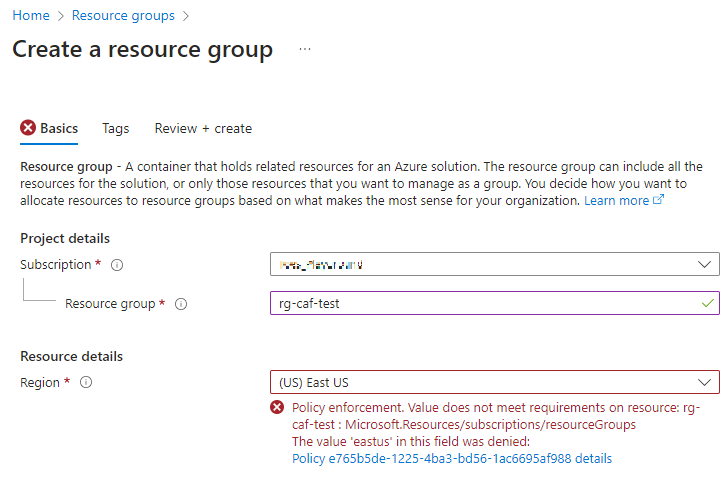Navigate to Home in the breadcrumb
Viewport: 726px width, 481px height.
click(30, 16)
